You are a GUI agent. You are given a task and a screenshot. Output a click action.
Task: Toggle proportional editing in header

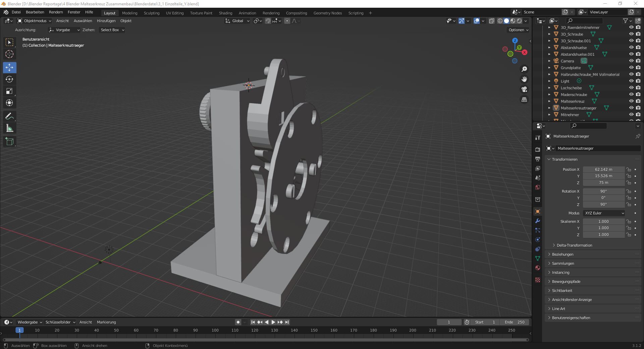coord(287,21)
